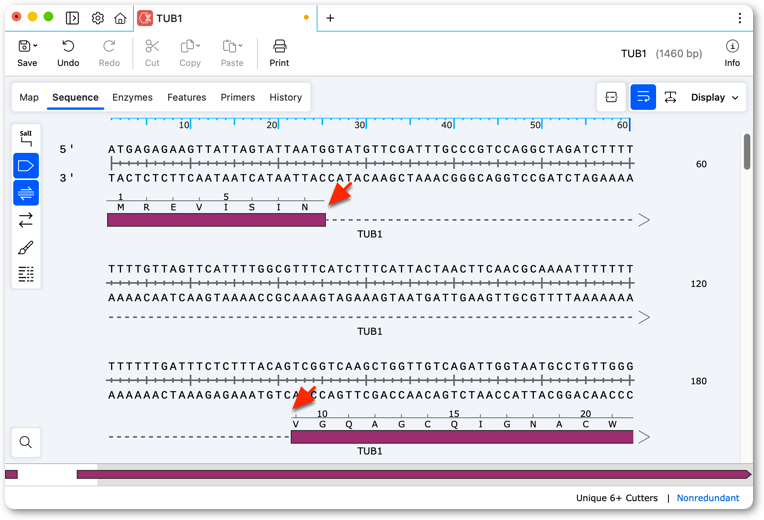Open a new tab with plus button

click(x=330, y=18)
